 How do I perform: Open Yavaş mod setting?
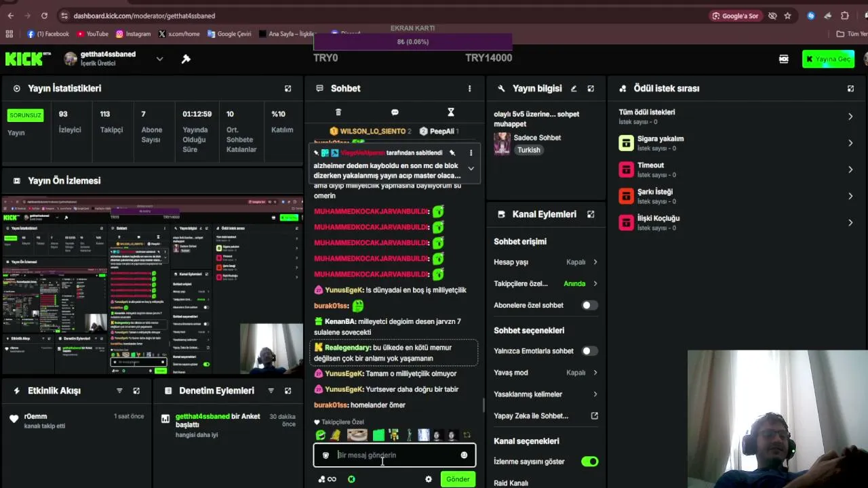click(x=545, y=373)
